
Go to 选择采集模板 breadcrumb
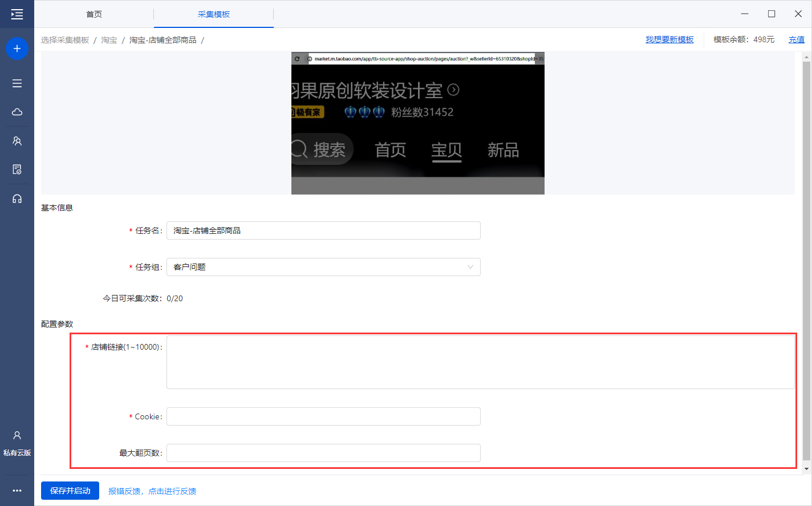(65, 40)
